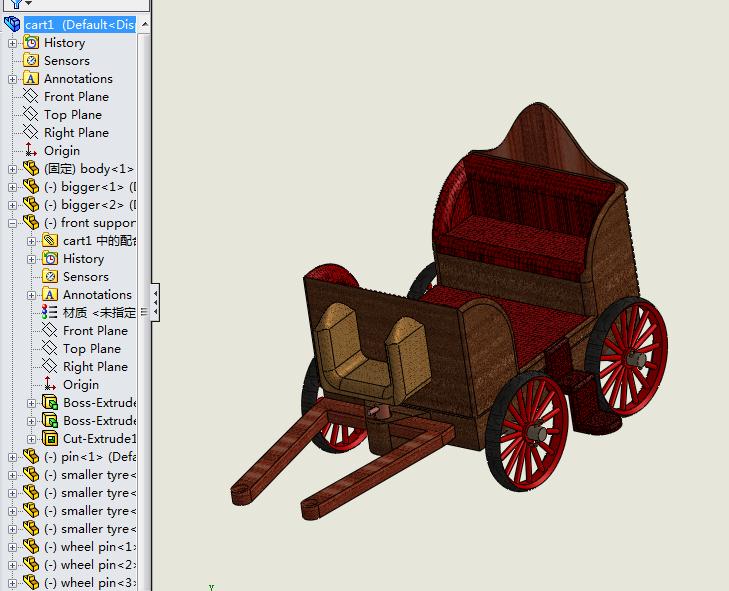Click the material (材质) icon
Image resolution: width=729 pixels, height=591 pixels.
pyautogui.click(x=50, y=312)
